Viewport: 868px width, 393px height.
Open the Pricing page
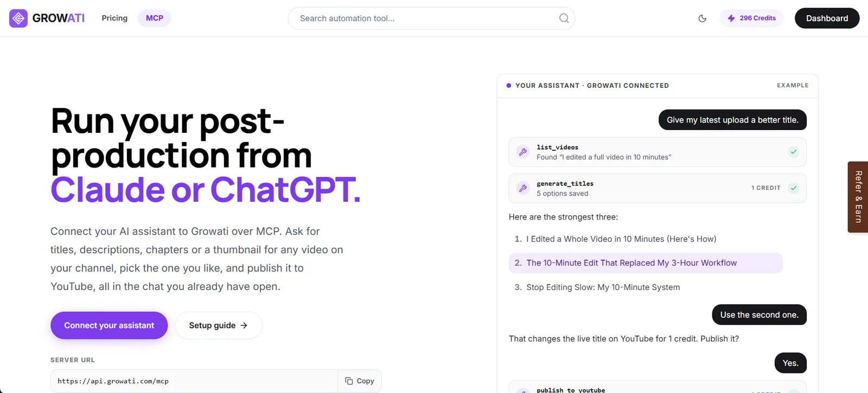click(114, 18)
